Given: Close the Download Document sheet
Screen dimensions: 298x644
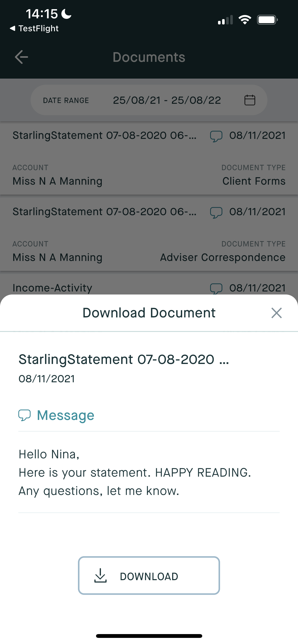Looking at the screenshot, I should pyautogui.click(x=276, y=313).
